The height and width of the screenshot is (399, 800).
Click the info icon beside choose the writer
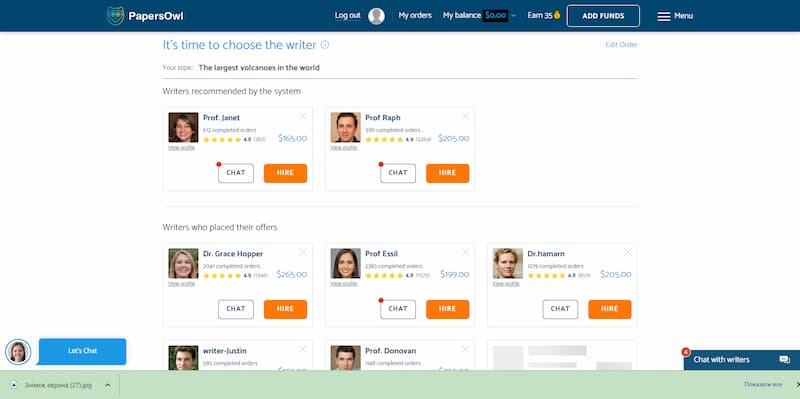[x=325, y=45]
